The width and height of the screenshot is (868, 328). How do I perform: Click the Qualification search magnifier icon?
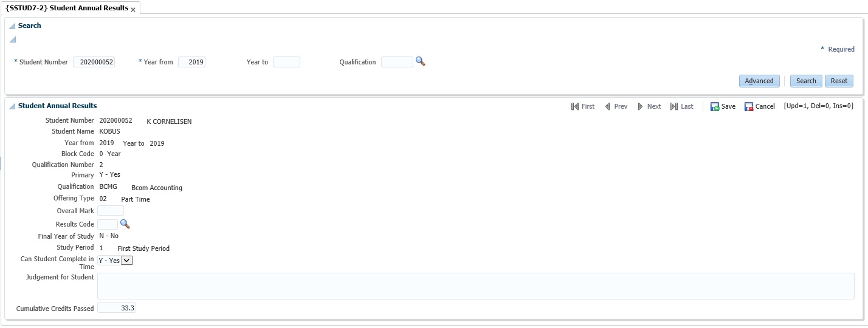click(x=420, y=61)
